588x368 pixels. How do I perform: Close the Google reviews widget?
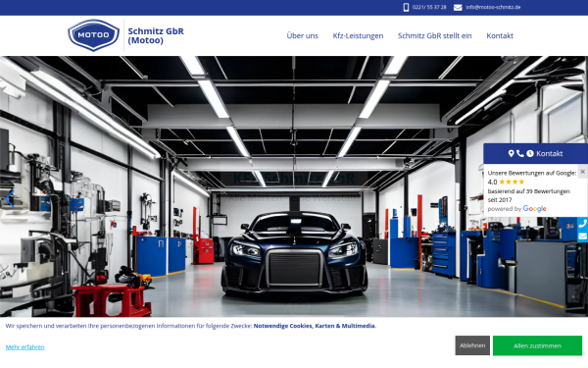[582, 172]
